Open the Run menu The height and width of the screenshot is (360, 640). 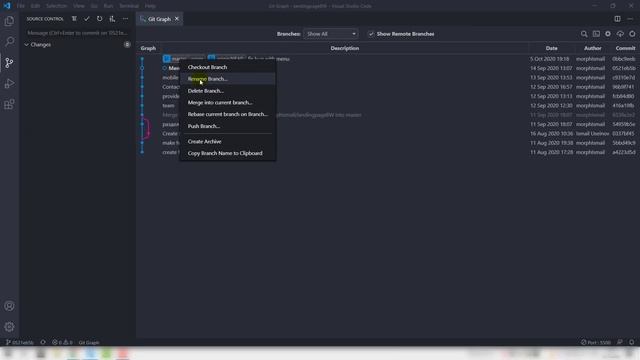pos(108,6)
